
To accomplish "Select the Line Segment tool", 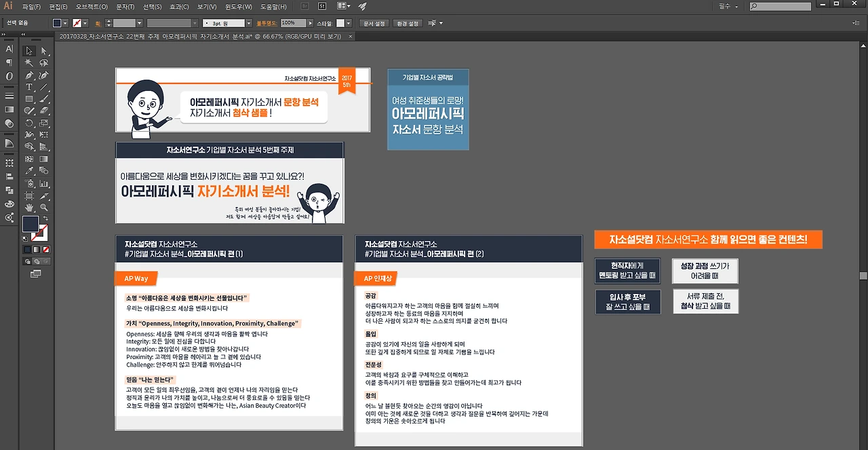I will tap(44, 88).
